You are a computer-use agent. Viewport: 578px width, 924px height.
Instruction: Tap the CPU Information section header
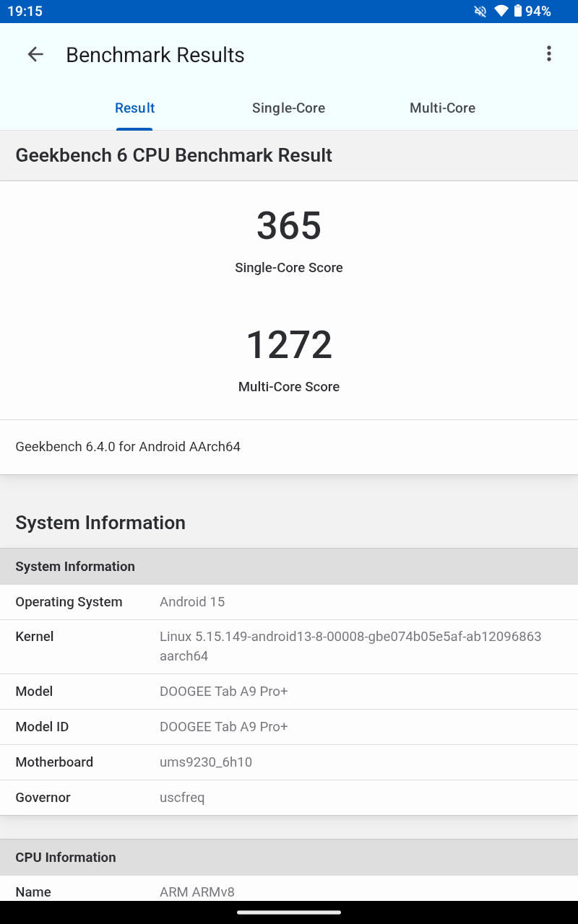pyautogui.click(x=289, y=858)
